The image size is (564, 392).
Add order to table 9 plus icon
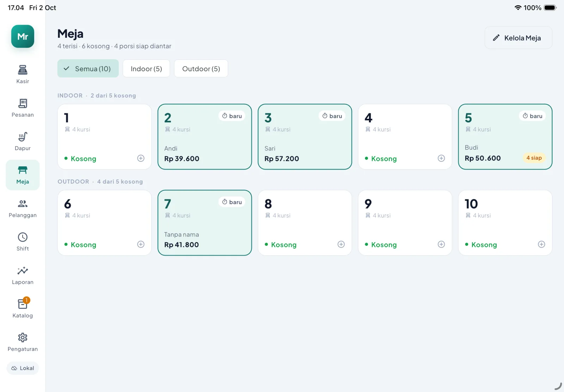pyautogui.click(x=441, y=244)
